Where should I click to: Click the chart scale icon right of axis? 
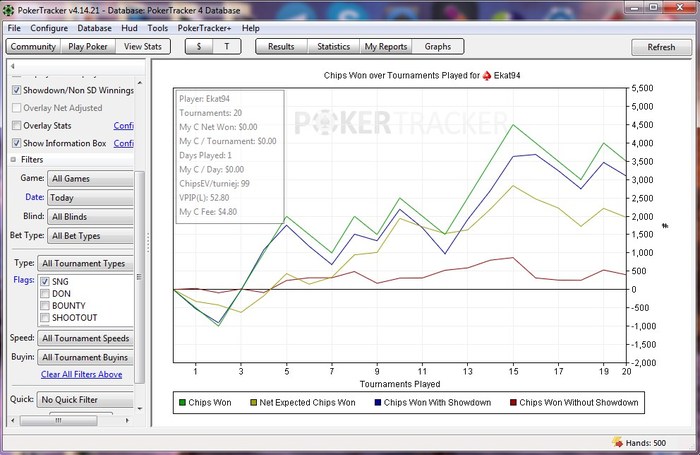click(x=665, y=226)
